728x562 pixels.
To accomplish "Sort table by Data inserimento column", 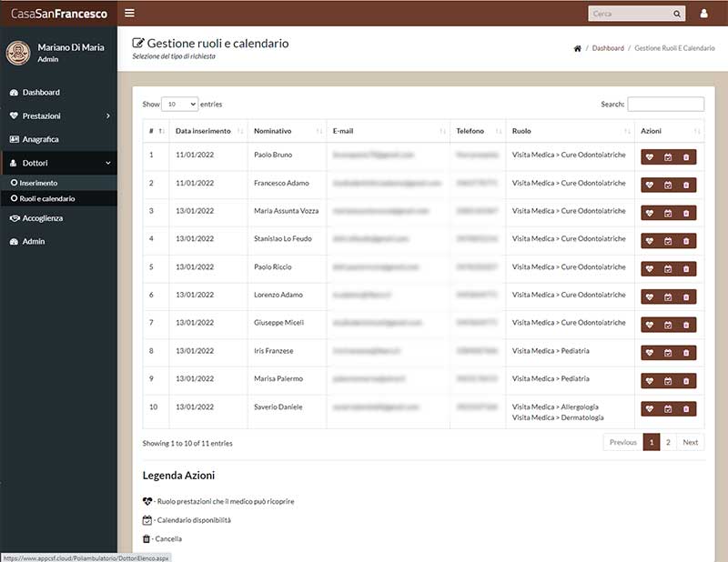I will (x=208, y=131).
